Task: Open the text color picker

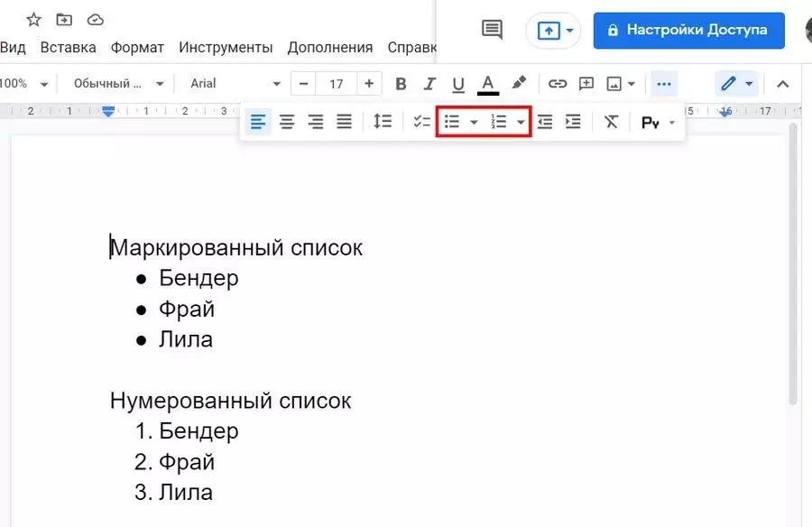Action: 487,83
